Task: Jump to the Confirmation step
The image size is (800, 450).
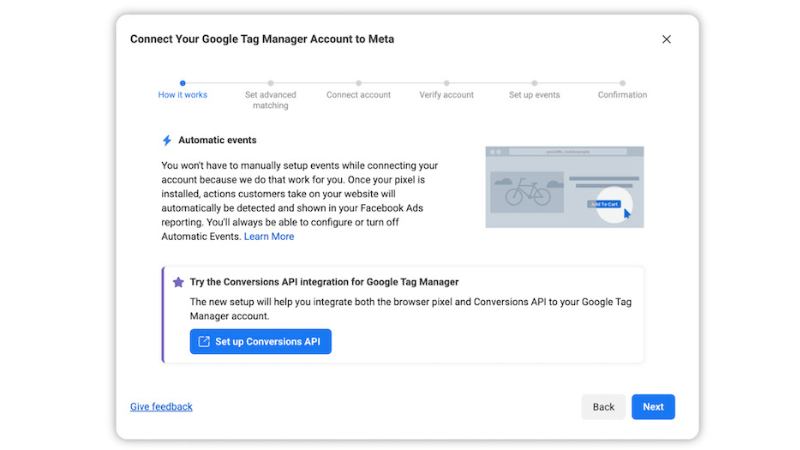Action: click(x=622, y=95)
